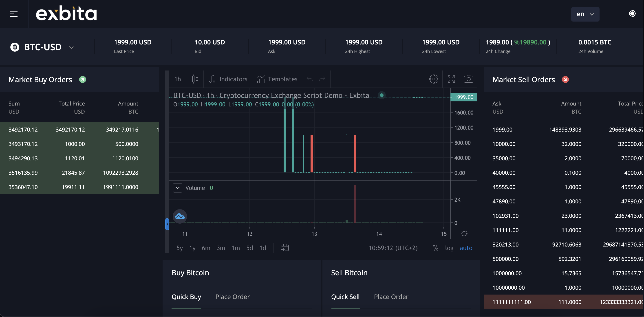Viewport: 644px width, 317px height.
Task: Toggle the log scale option
Action: [x=449, y=248]
